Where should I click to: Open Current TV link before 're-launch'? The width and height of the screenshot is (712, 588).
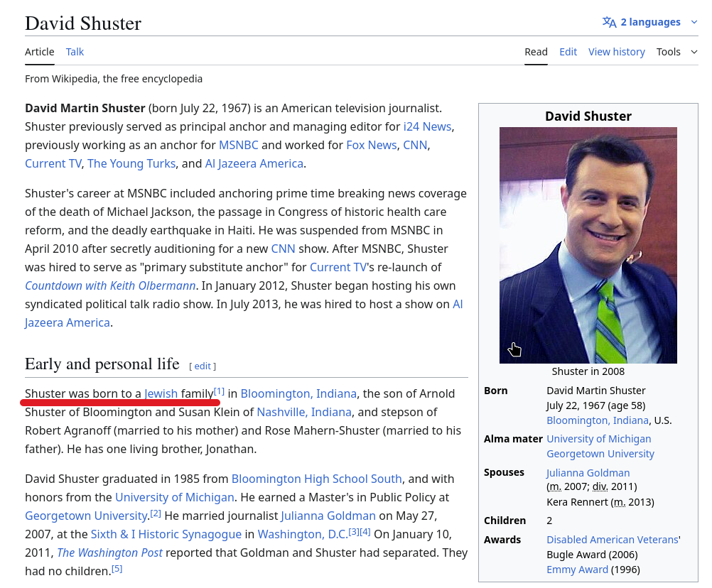click(x=338, y=267)
